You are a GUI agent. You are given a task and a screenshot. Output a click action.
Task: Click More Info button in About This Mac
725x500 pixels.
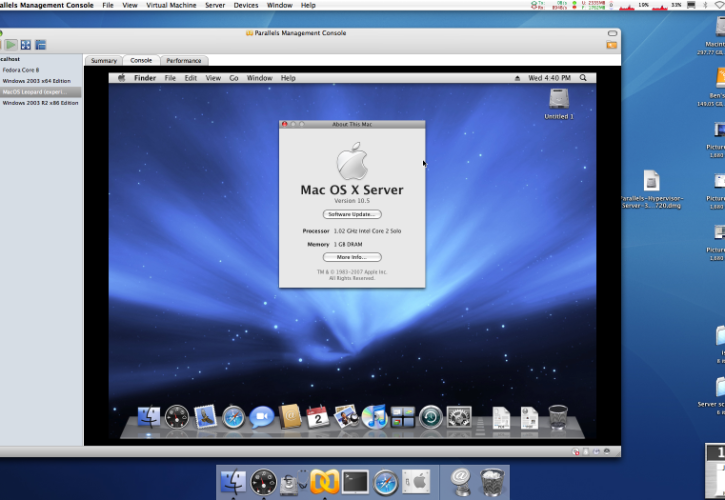click(x=352, y=257)
